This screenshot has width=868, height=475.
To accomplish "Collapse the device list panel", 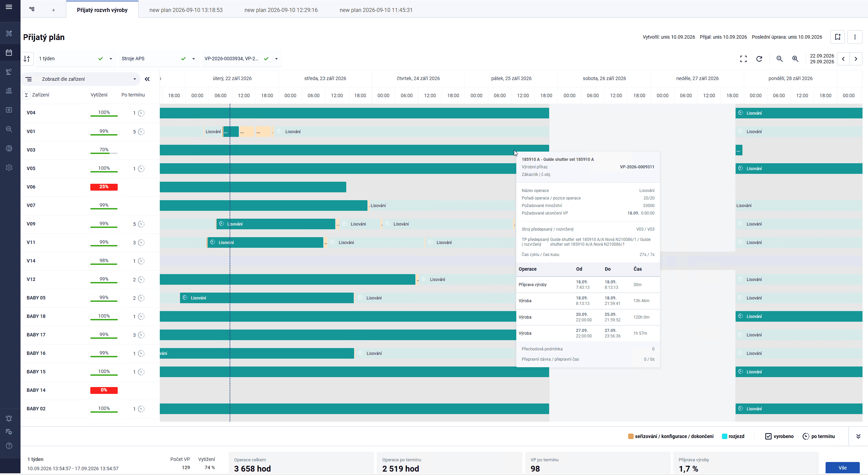I will coord(147,79).
